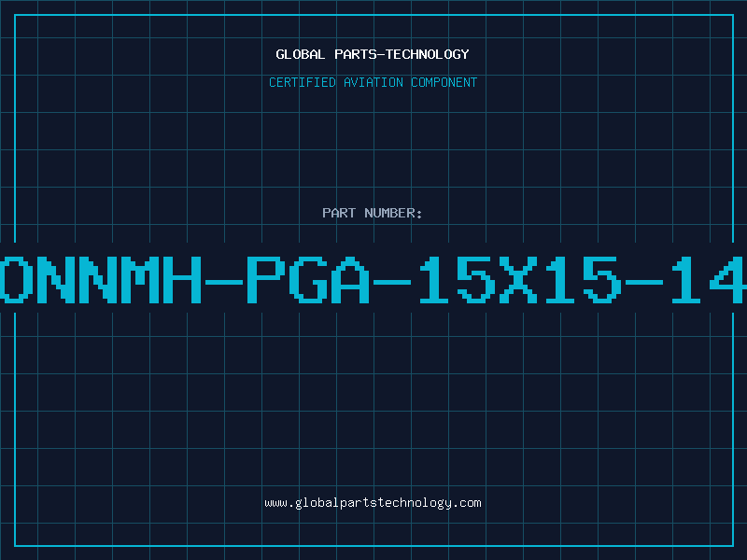Open the www.globalpartstechnology.com website link

pyautogui.click(x=373, y=503)
